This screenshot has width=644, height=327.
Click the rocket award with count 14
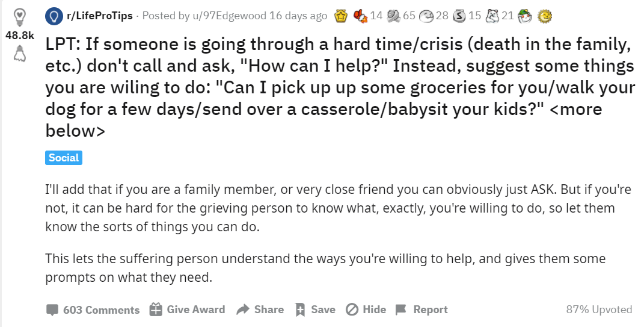click(x=361, y=16)
